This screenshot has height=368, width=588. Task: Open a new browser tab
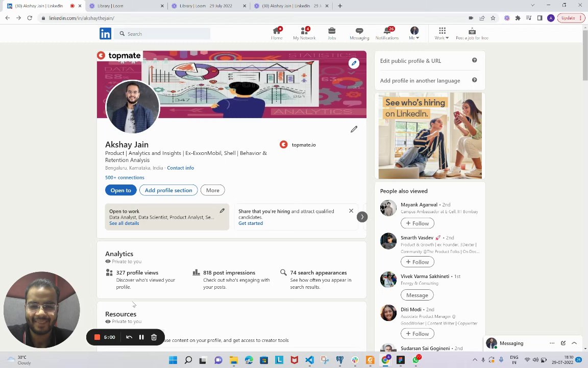[x=340, y=6]
